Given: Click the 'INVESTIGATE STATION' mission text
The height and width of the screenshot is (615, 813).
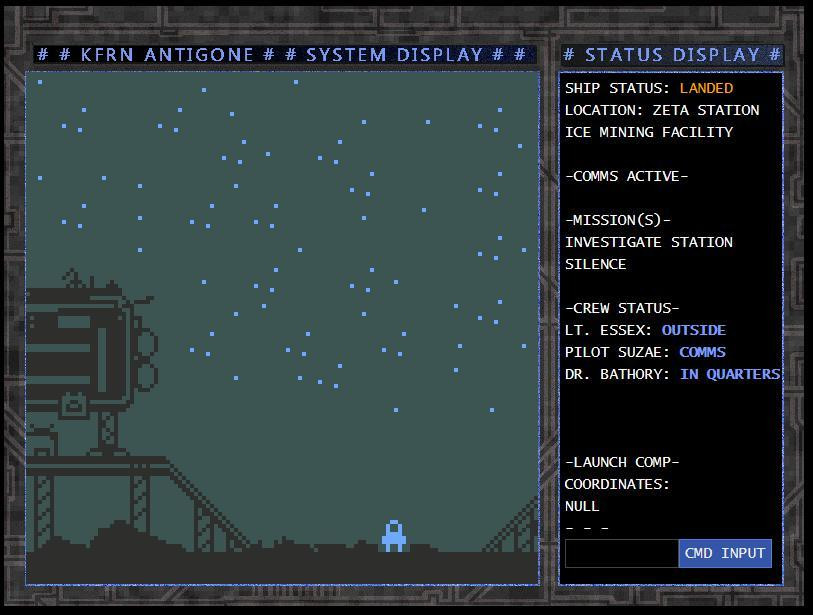Looking at the screenshot, I should (649, 242).
